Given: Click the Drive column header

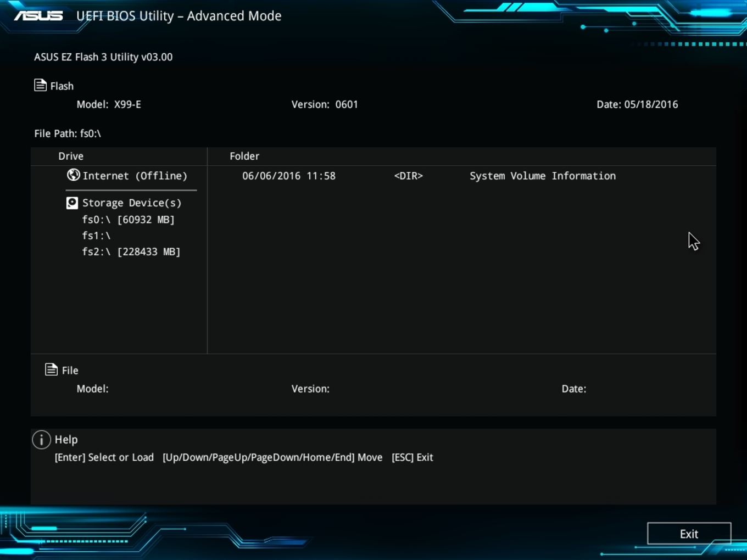Looking at the screenshot, I should click(71, 156).
